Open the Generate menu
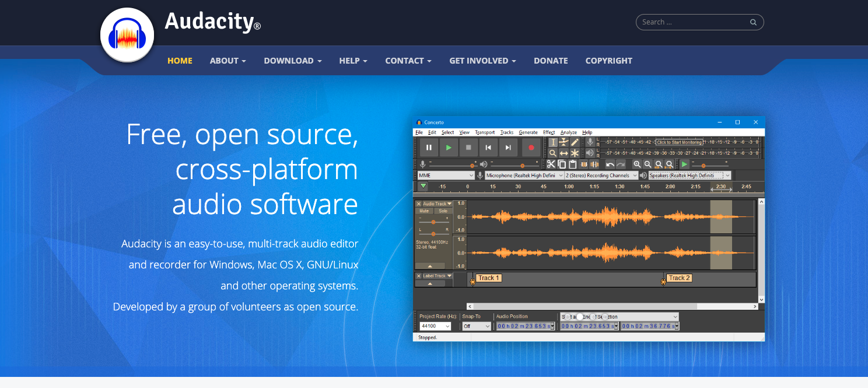Image resolution: width=868 pixels, height=388 pixels. tap(528, 132)
